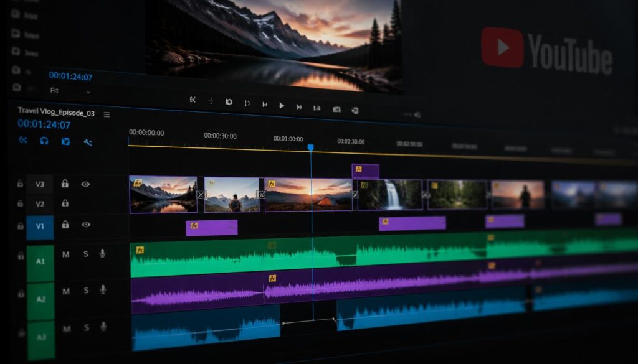Toggle V1 track visibility eye
This screenshot has width=638, height=364.
(x=85, y=224)
